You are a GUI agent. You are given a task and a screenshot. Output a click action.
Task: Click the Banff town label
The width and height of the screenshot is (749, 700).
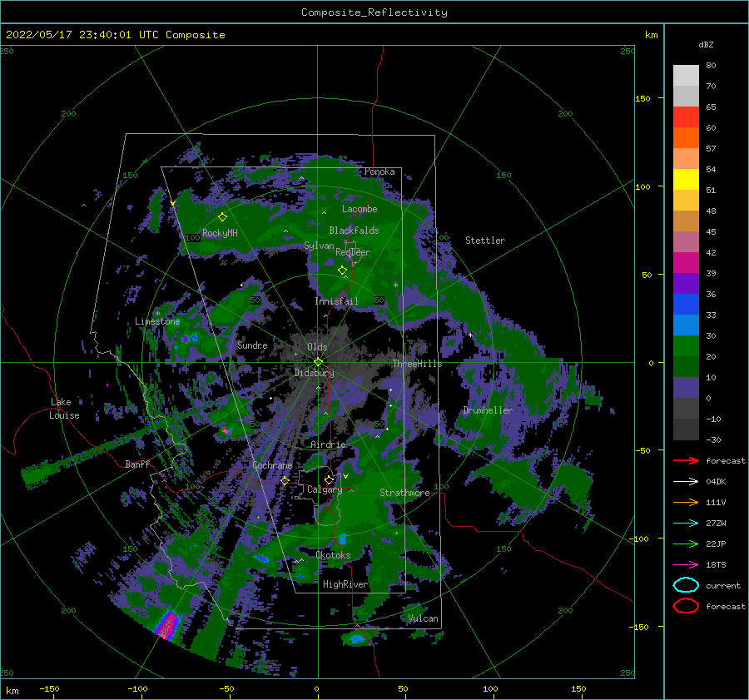(x=137, y=464)
